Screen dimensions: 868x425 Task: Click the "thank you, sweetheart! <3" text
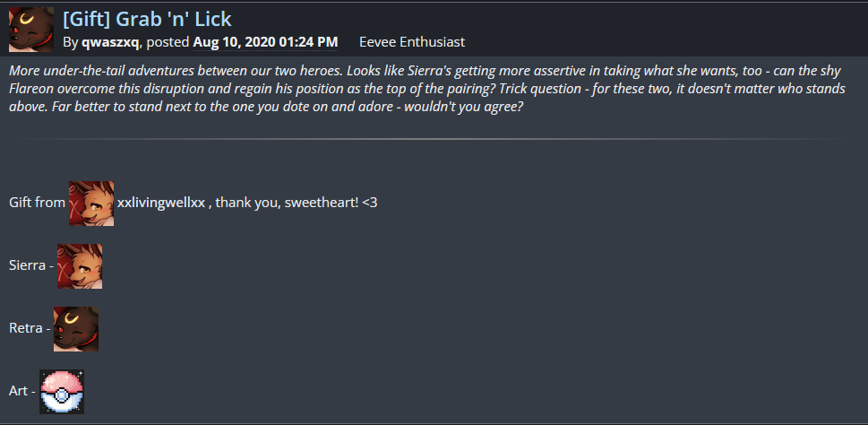tap(296, 203)
